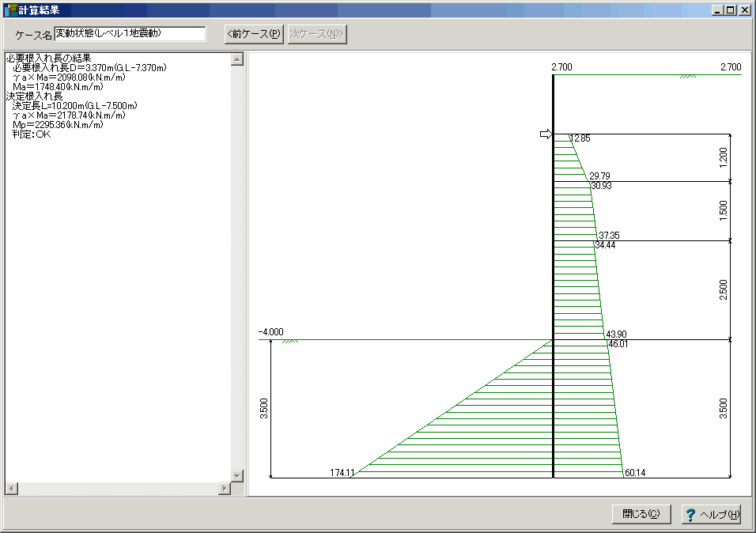Go to previous case with <前ケース(P)
This screenshot has height=533, width=756.
pos(253,34)
